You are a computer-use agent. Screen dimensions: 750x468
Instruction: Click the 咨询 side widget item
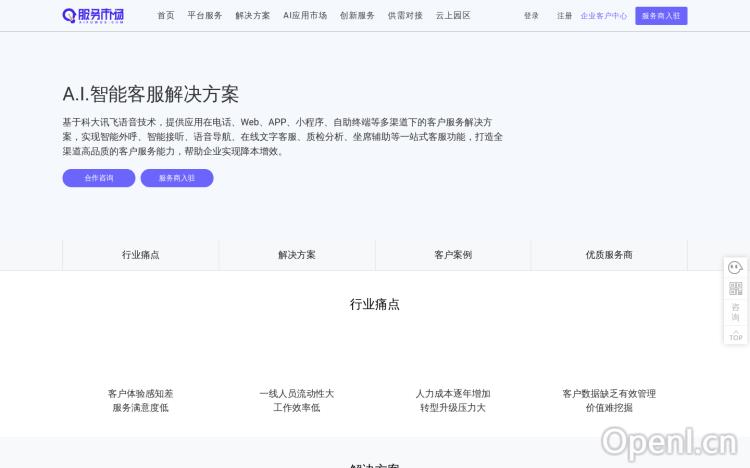pyautogui.click(x=735, y=311)
